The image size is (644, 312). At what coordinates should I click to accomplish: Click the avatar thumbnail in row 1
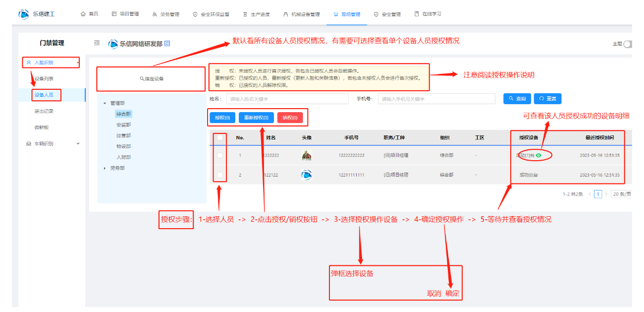pyautogui.click(x=307, y=155)
